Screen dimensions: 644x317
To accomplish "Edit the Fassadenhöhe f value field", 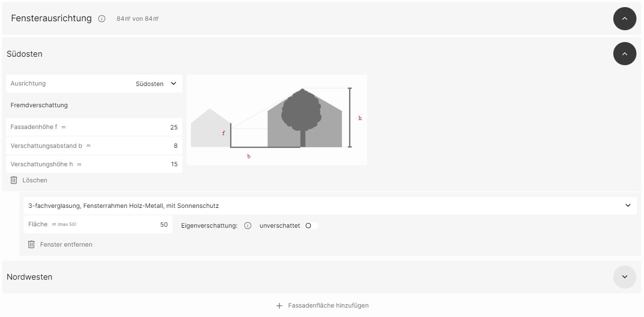I will tap(142, 127).
